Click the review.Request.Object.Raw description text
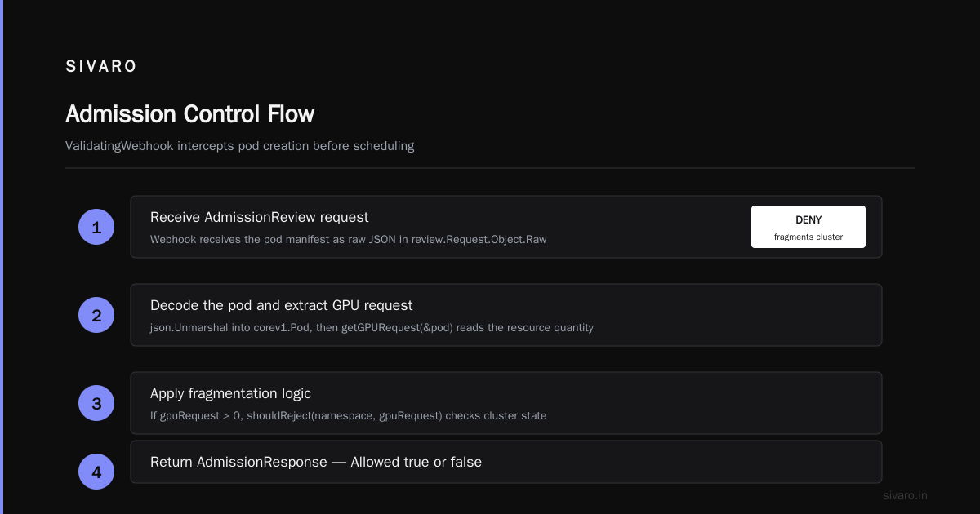The image size is (980, 514). [x=348, y=240]
